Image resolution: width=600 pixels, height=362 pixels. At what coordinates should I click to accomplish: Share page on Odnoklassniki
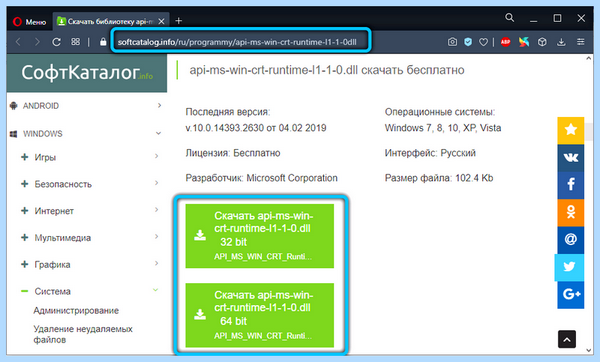pos(571,212)
